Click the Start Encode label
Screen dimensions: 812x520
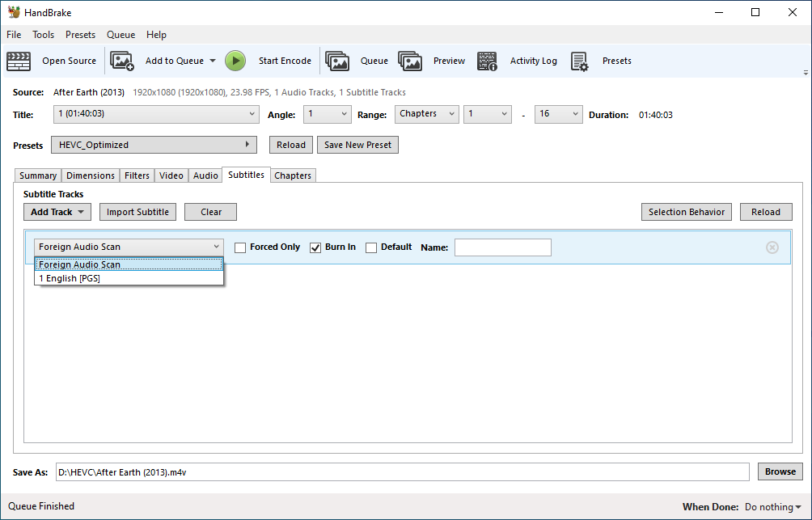[x=285, y=61]
